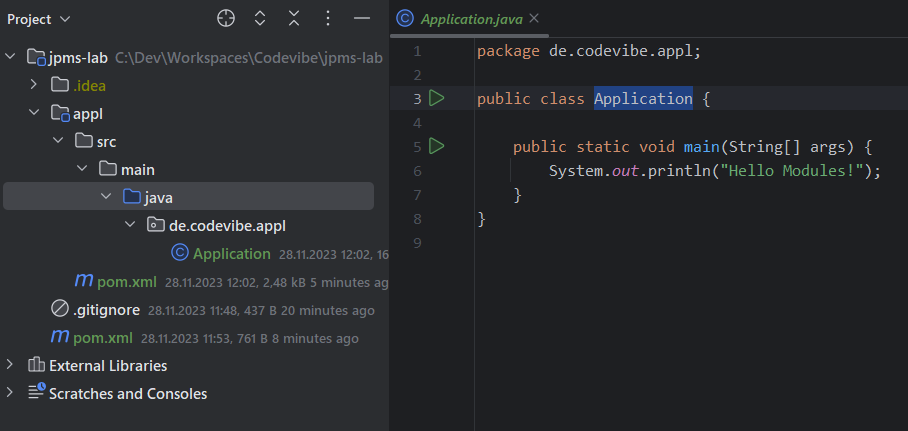The image size is (908, 431).
Task: Select the .gitignore file
Action: [107, 310]
